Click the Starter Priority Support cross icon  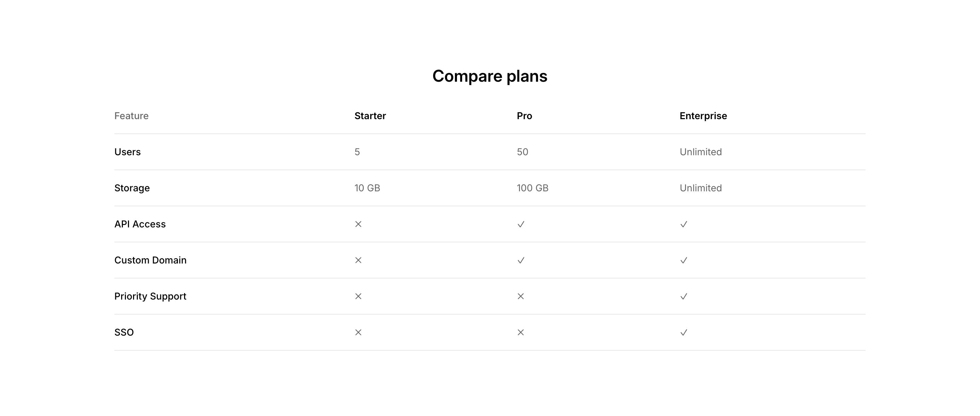tap(358, 296)
